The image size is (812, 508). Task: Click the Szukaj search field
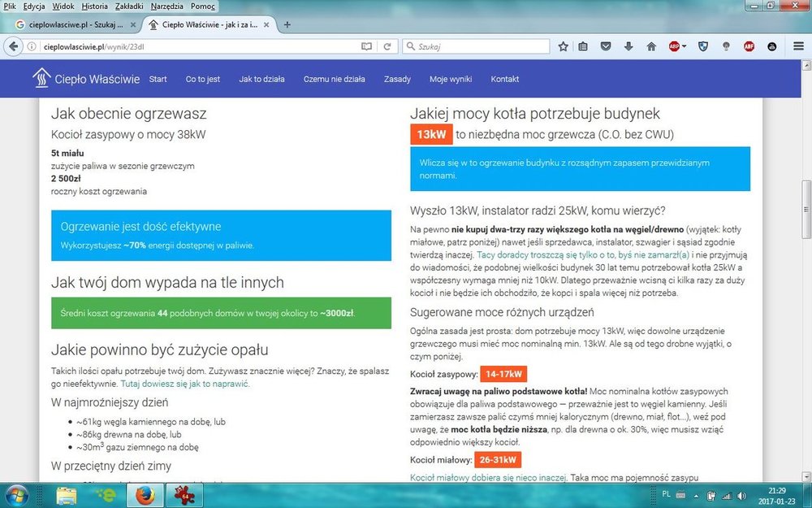click(479, 47)
